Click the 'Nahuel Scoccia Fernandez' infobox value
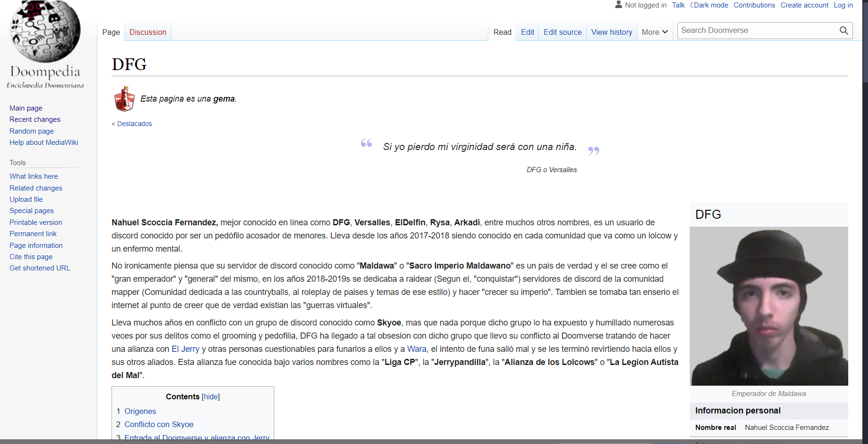 (787, 428)
